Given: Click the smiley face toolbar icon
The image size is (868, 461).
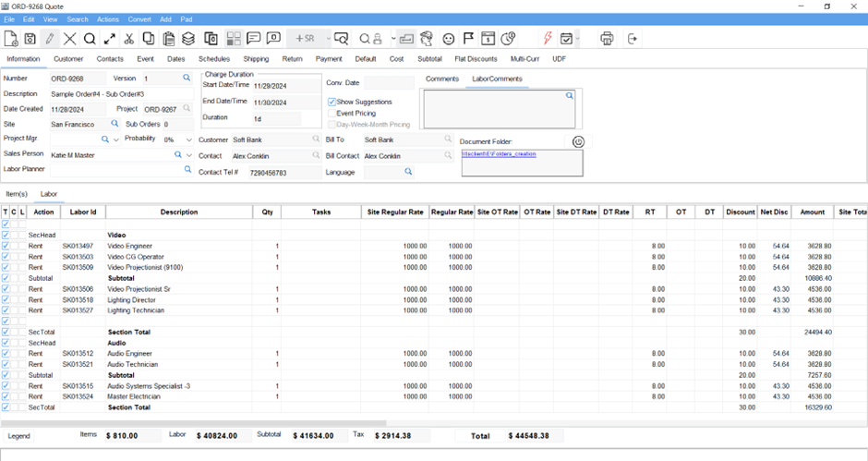Looking at the screenshot, I should [x=449, y=39].
